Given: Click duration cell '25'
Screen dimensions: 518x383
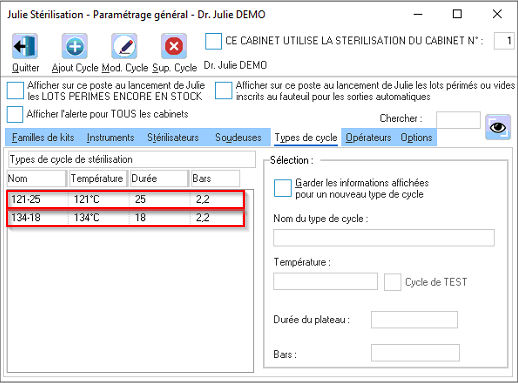Looking at the screenshot, I should [140, 199].
